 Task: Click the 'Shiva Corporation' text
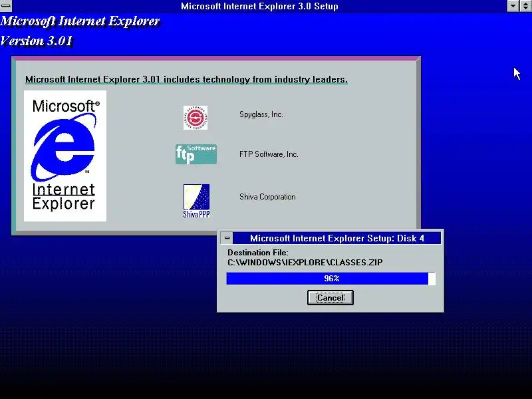tap(267, 197)
